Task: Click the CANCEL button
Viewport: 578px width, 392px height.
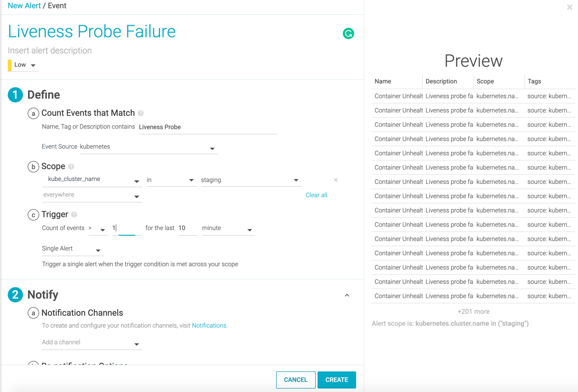Action: point(296,380)
